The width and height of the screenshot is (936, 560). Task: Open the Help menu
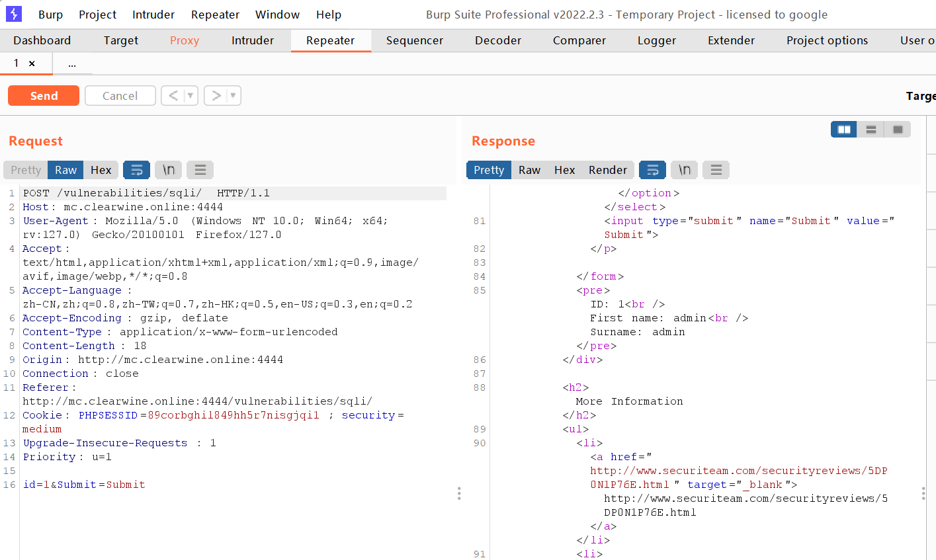pos(328,15)
